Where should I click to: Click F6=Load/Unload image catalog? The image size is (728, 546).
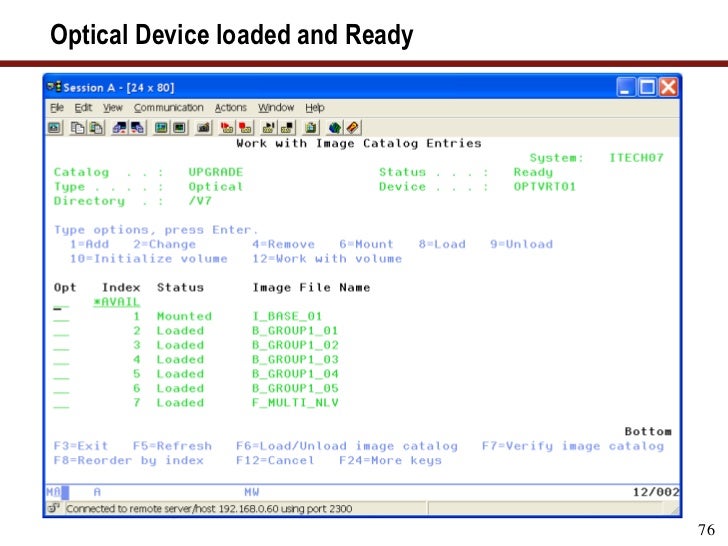click(347, 446)
